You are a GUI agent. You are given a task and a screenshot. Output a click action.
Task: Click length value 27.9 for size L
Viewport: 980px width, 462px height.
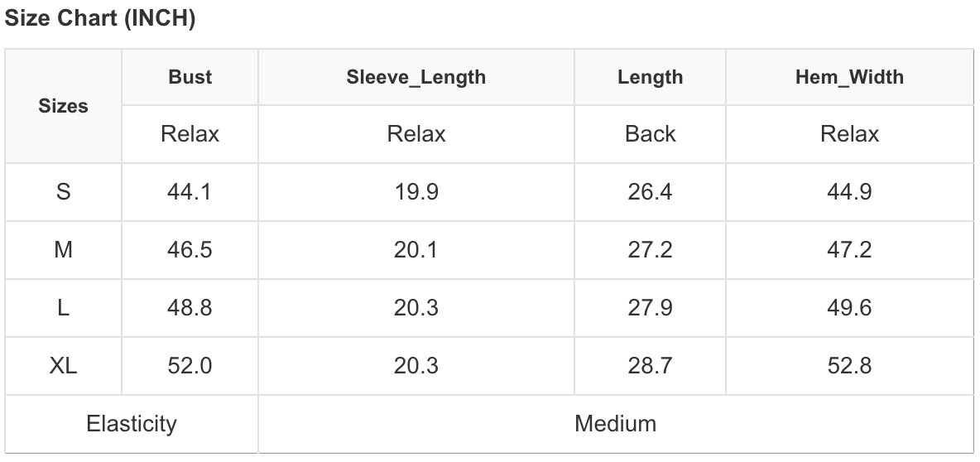pyautogui.click(x=650, y=308)
